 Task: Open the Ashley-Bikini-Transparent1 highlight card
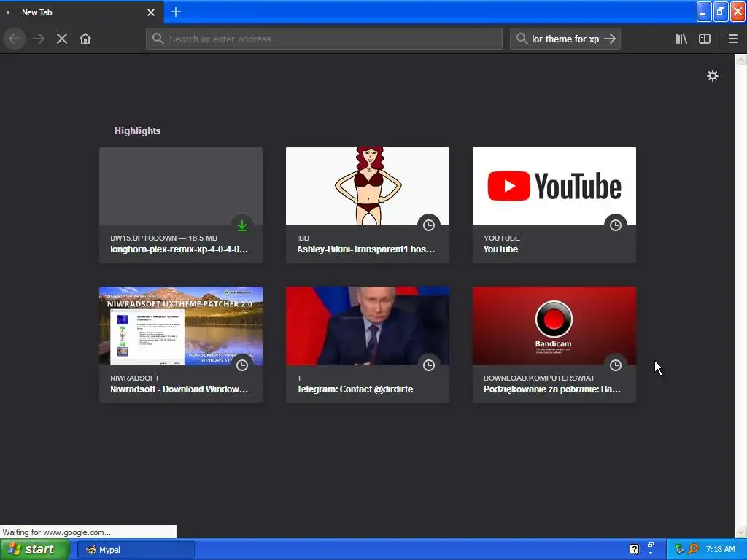368,205
